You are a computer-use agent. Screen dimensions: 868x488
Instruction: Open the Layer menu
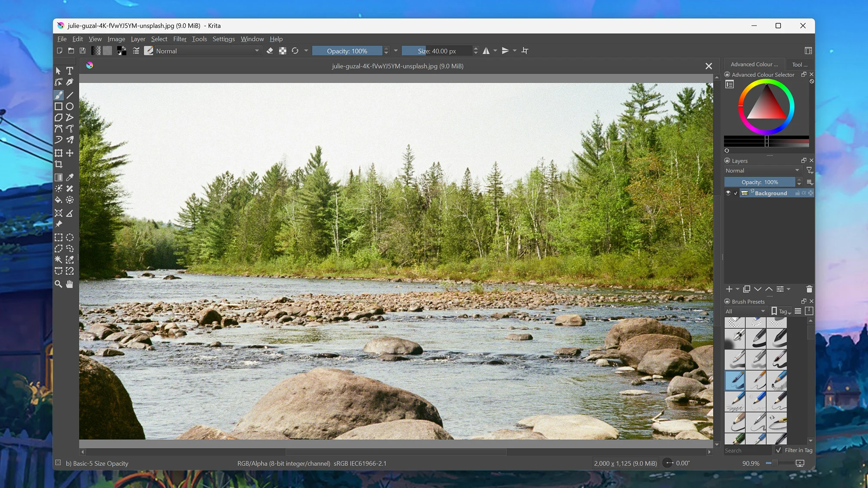tap(138, 39)
